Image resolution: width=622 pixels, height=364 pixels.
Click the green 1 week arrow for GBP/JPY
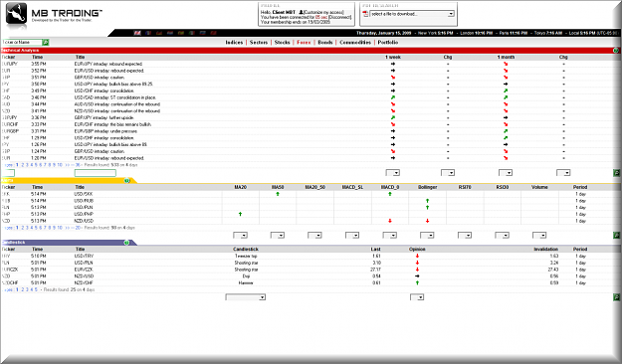click(393, 117)
